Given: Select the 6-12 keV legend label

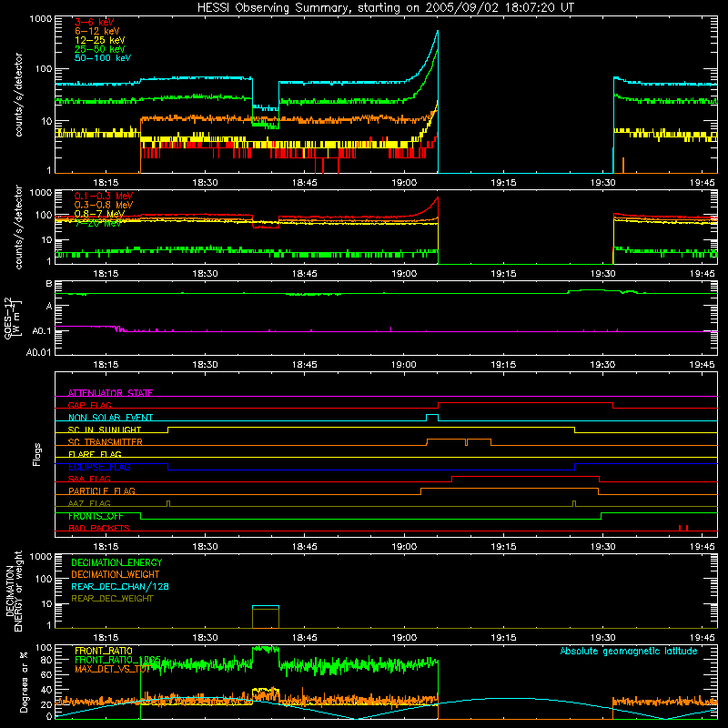Looking at the screenshot, I should click(96, 31).
